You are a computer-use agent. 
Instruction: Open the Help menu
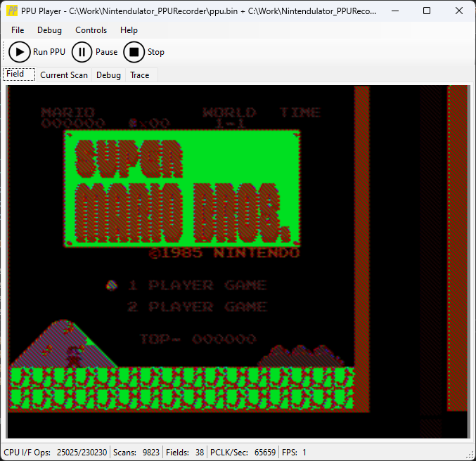click(129, 30)
